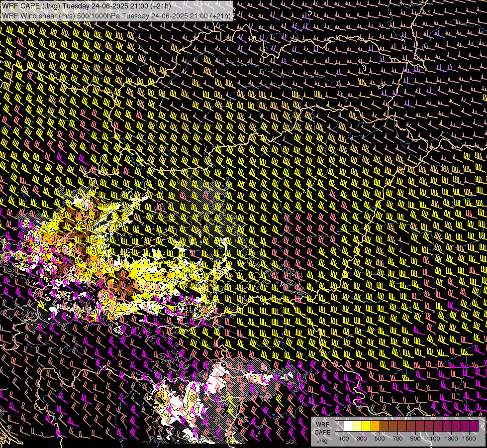Click the legend value 1500
The height and width of the screenshot is (448, 487).
[x=469, y=439]
